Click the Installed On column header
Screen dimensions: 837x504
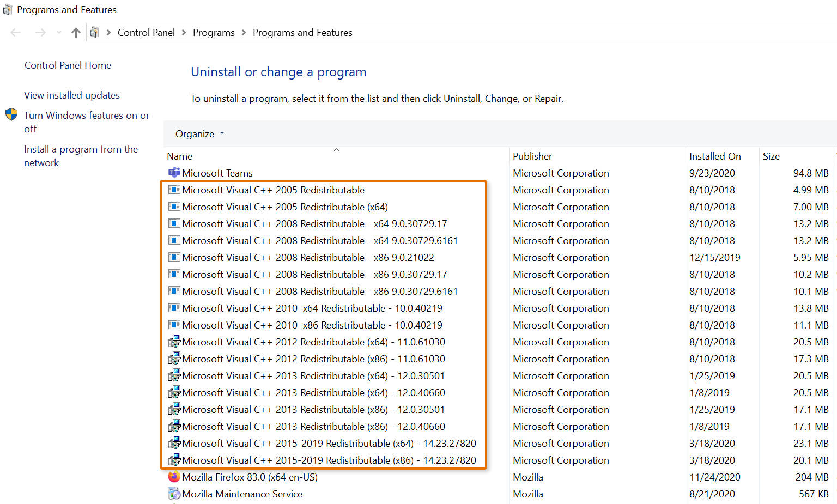click(x=714, y=156)
